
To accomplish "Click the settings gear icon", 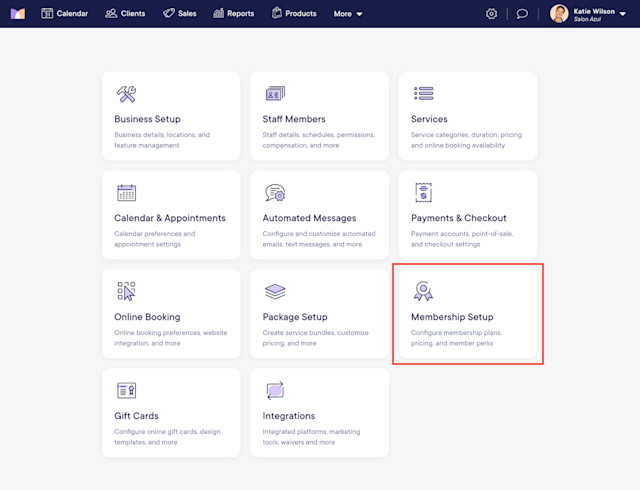I will click(x=491, y=14).
